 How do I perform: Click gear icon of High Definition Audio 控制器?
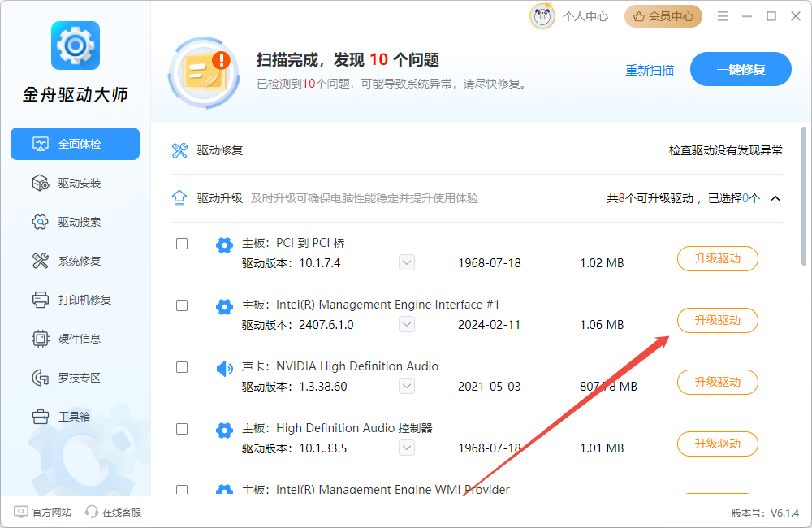click(x=224, y=430)
